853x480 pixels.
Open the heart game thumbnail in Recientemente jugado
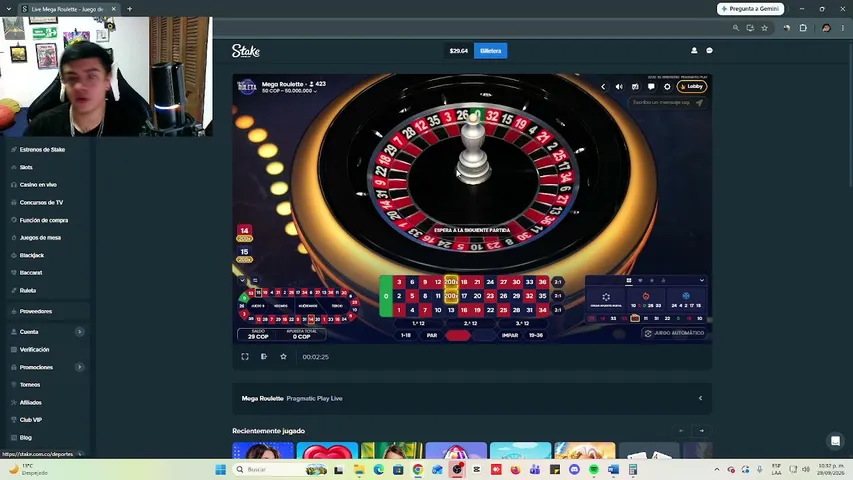327,451
